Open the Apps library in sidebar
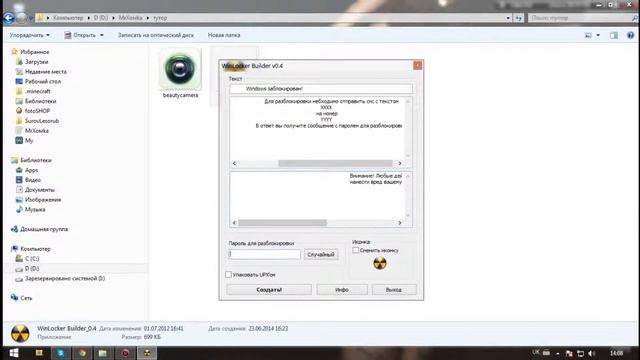This screenshot has width=640, height=360. [31, 170]
